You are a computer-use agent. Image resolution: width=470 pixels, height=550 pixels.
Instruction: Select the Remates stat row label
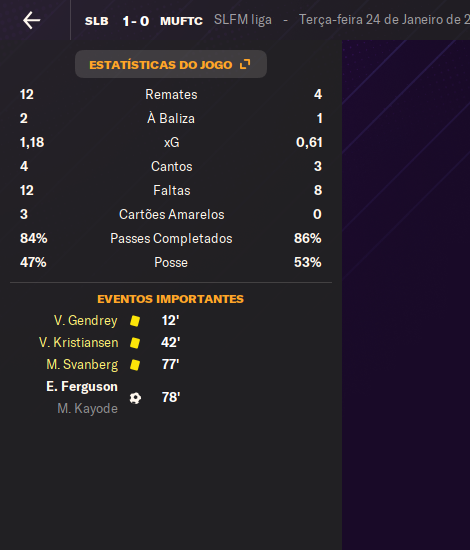171,94
